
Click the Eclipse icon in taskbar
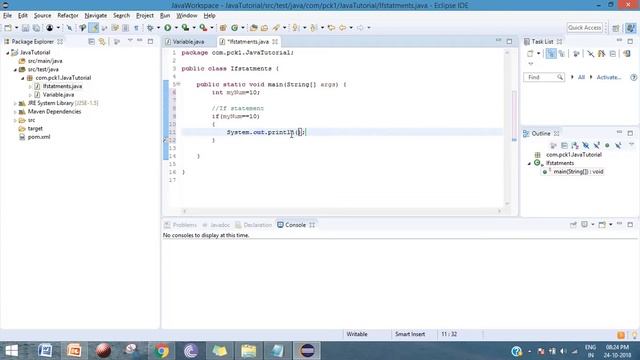tap(307, 351)
